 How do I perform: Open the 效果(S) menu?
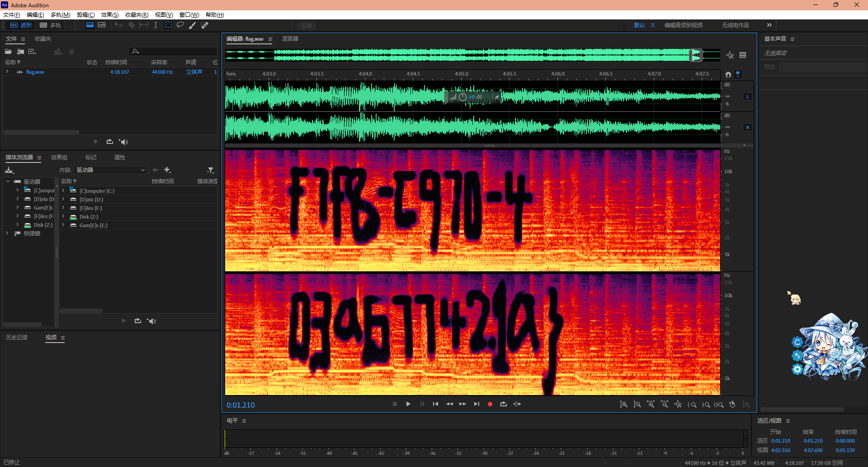coord(110,15)
